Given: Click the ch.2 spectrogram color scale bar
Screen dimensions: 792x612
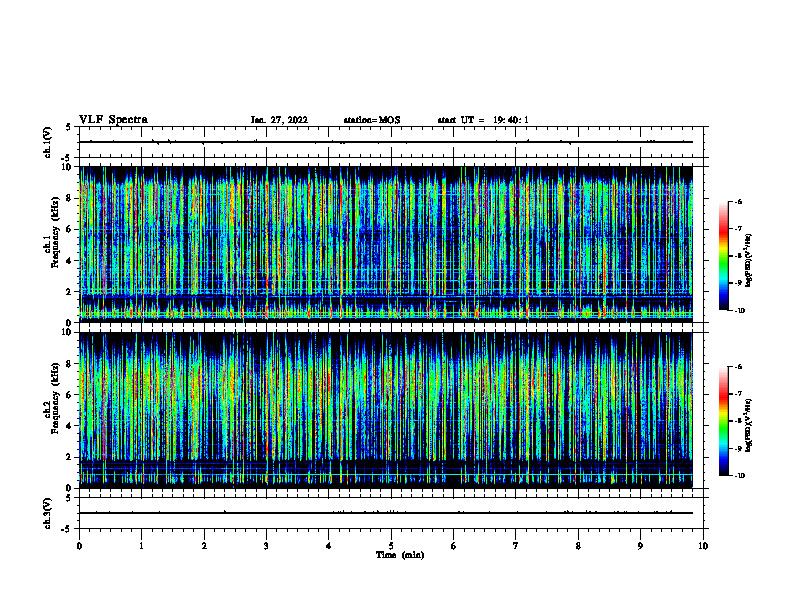Looking at the screenshot, I should click(x=723, y=421).
